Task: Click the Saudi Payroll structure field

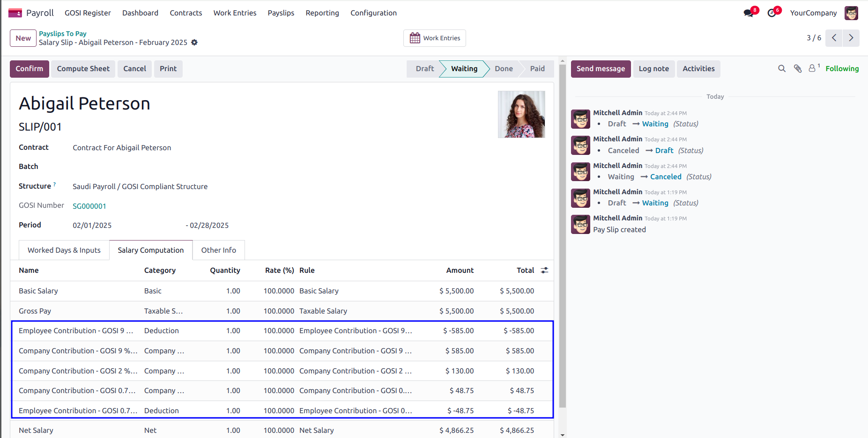Action: pos(140,187)
